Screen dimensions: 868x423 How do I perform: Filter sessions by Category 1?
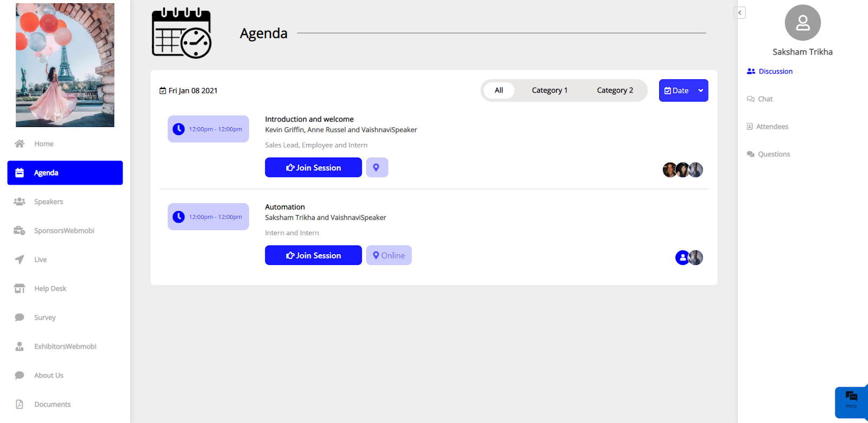pyautogui.click(x=550, y=90)
